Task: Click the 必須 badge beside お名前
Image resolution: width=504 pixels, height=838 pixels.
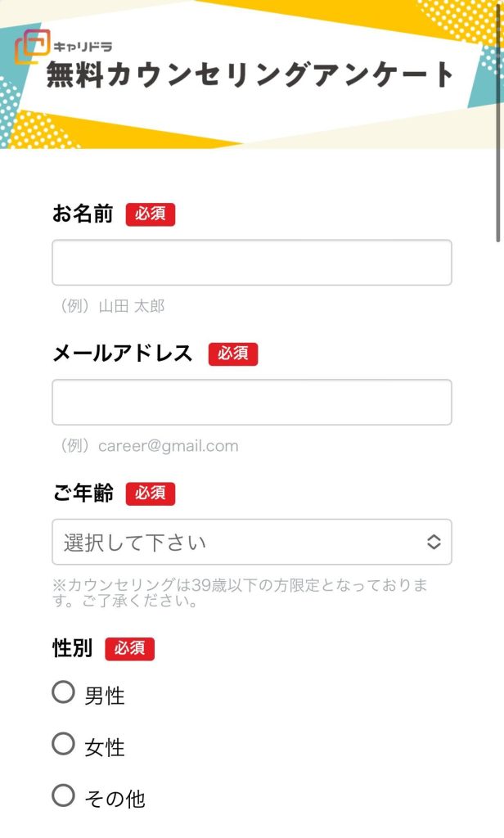Action: point(151,214)
